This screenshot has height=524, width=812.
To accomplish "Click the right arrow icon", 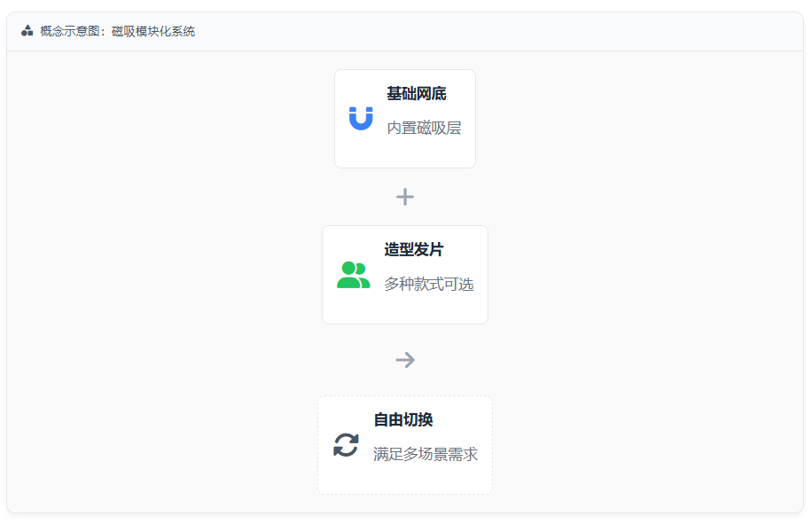I will click(405, 360).
